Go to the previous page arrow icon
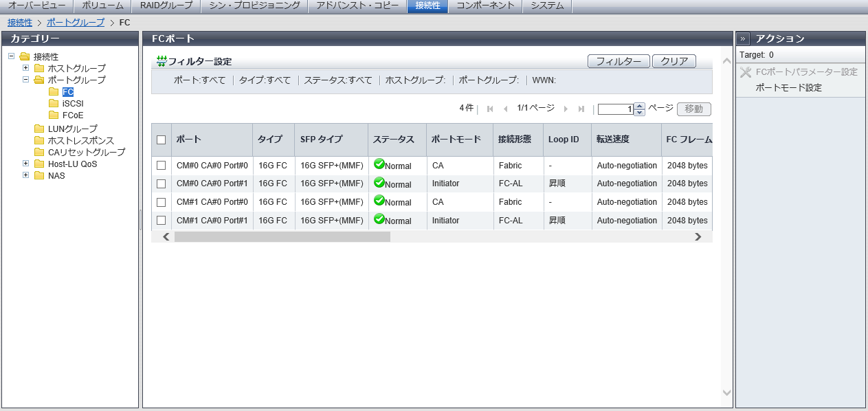This screenshot has width=868, height=411. (x=506, y=109)
